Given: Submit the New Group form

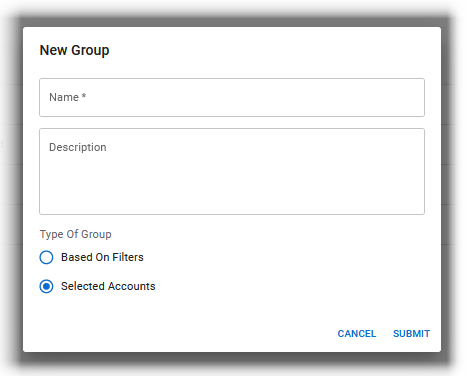Looking at the screenshot, I should coord(411,334).
